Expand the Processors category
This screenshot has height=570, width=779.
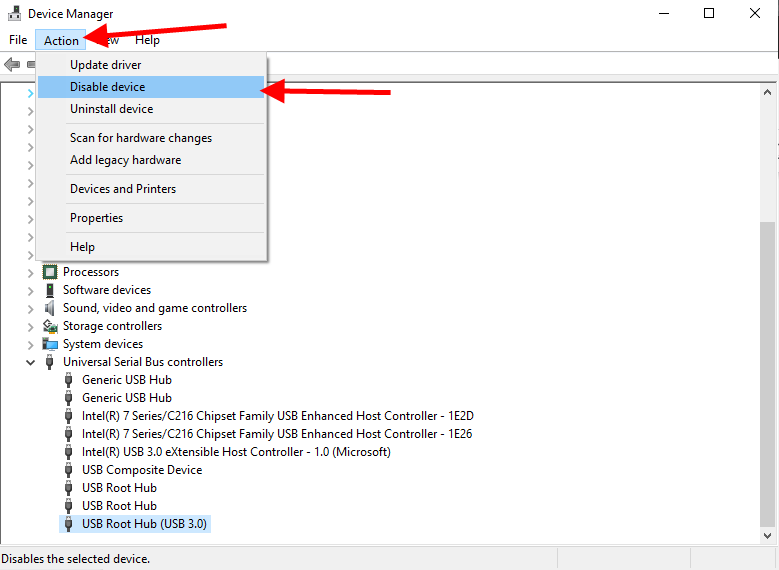tap(30, 272)
